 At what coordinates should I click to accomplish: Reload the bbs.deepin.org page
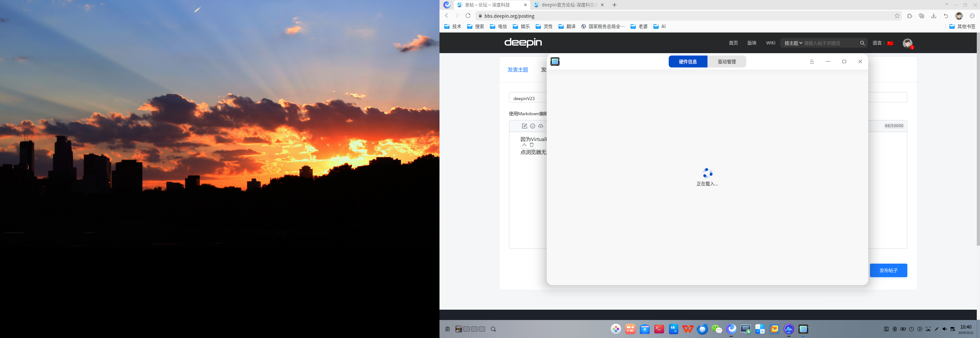click(x=468, y=15)
